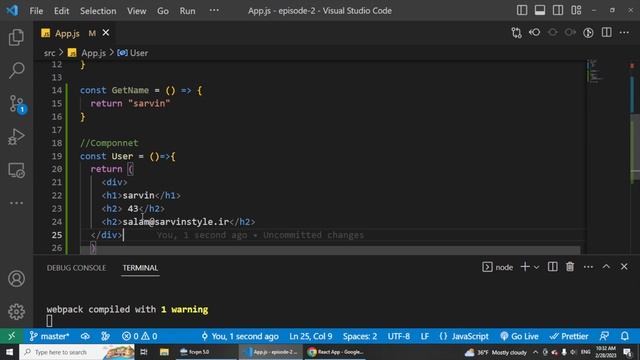Toggle bottom panel visibility in title bar
The width and height of the screenshot is (640, 360).
540,10
